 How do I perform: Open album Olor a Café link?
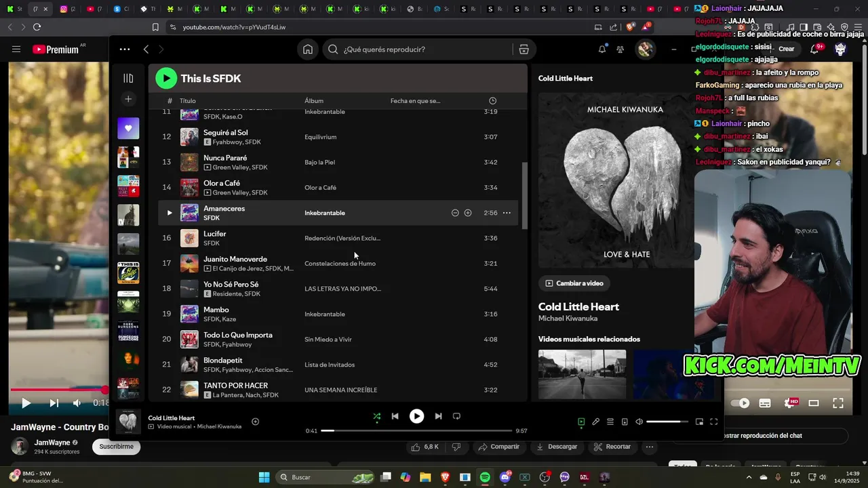tap(320, 188)
